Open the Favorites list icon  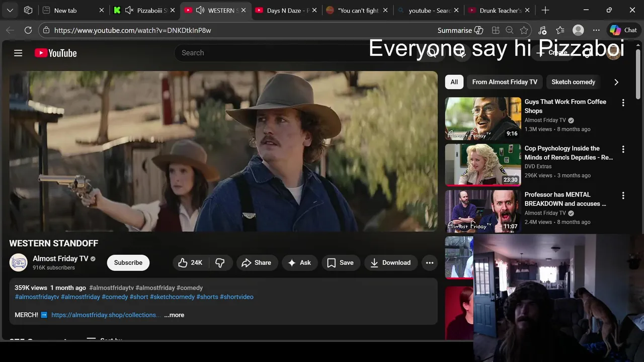click(560, 30)
